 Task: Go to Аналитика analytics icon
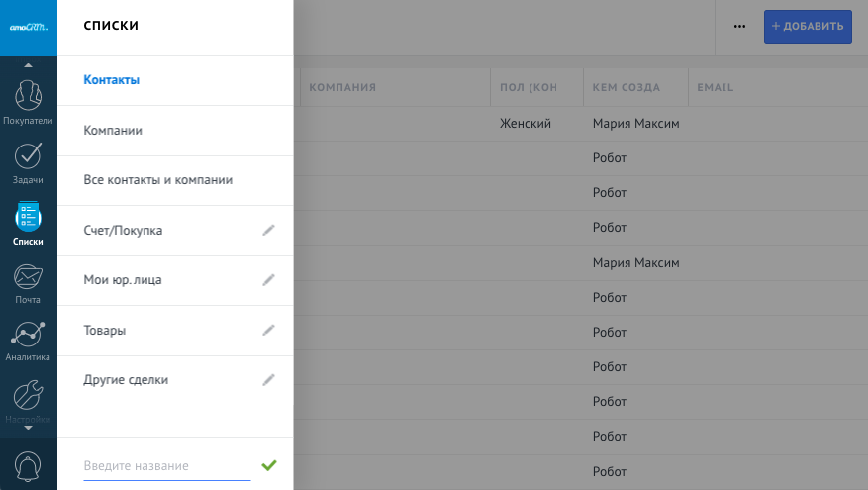pos(28,336)
